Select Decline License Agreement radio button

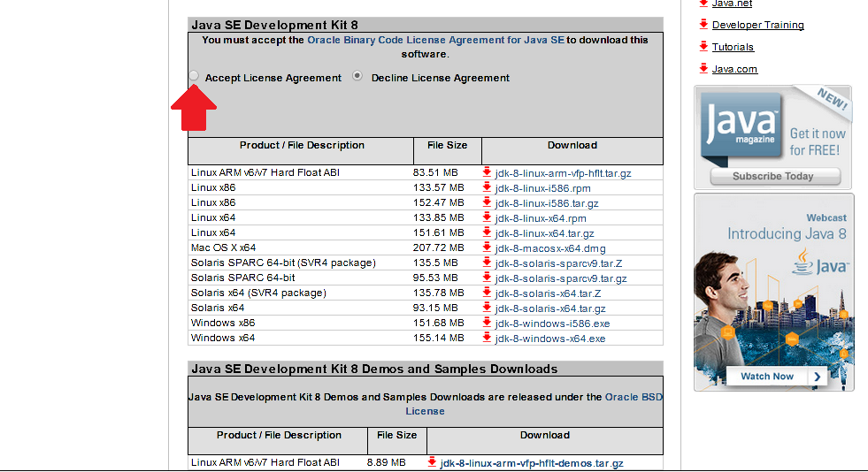(357, 76)
